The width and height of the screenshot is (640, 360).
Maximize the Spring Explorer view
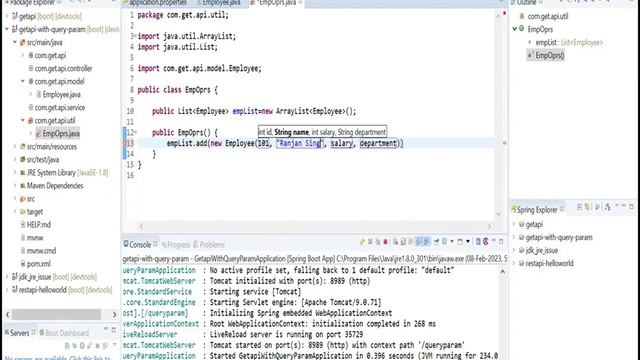(x=631, y=207)
